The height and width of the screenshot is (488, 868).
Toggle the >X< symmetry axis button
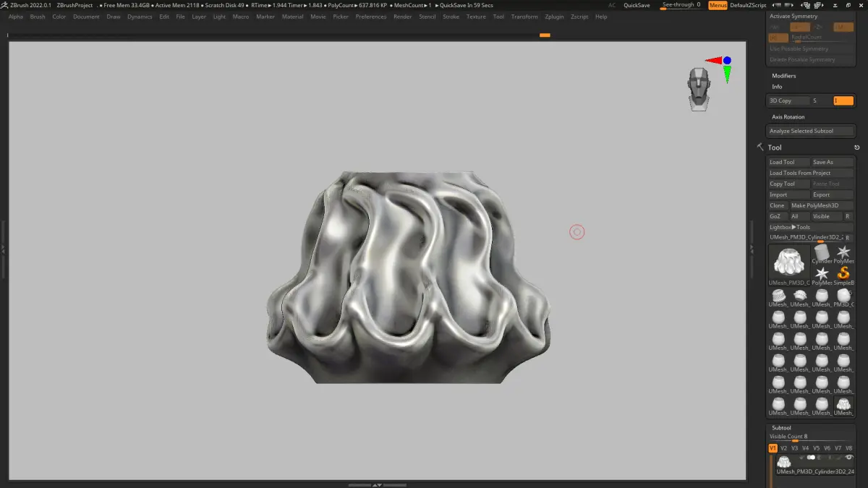click(775, 27)
